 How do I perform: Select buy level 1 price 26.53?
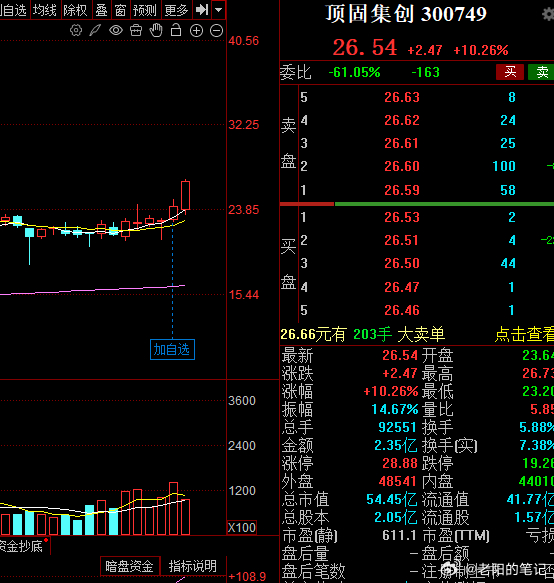tap(402, 217)
